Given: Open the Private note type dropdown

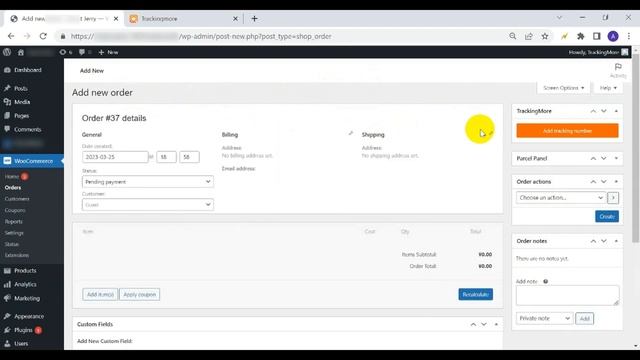Looking at the screenshot, I should (x=544, y=318).
